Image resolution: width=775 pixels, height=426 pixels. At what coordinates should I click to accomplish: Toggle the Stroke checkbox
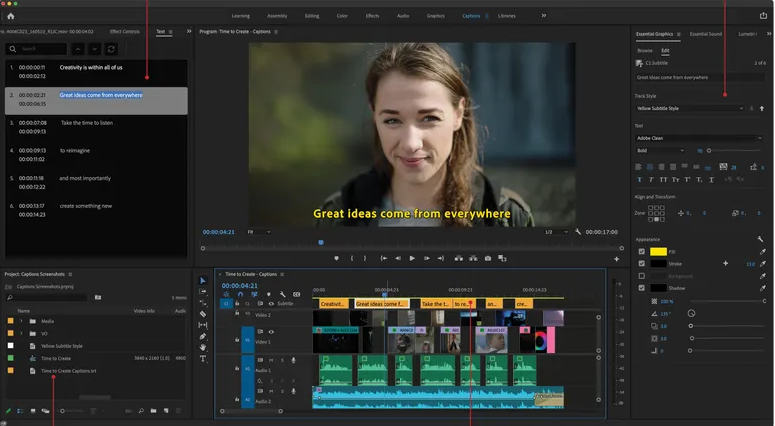pos(642,264)
